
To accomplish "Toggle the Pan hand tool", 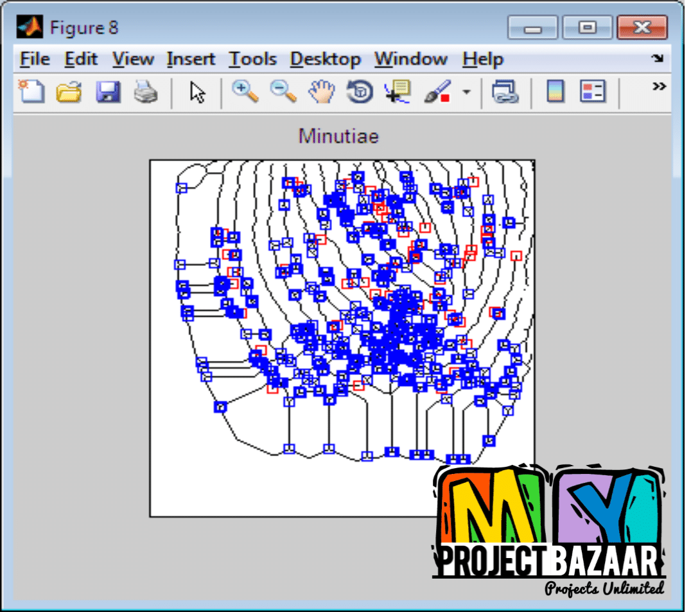I will (x=321, y=92).
